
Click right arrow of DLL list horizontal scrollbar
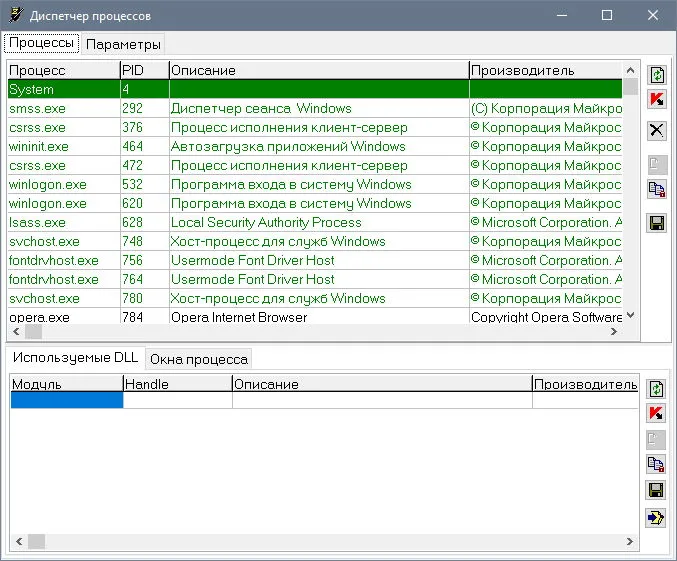coord(630,541)
